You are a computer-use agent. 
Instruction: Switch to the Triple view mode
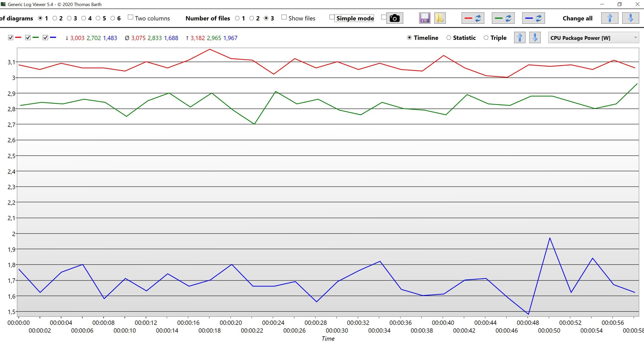click(x=486, y=38)
